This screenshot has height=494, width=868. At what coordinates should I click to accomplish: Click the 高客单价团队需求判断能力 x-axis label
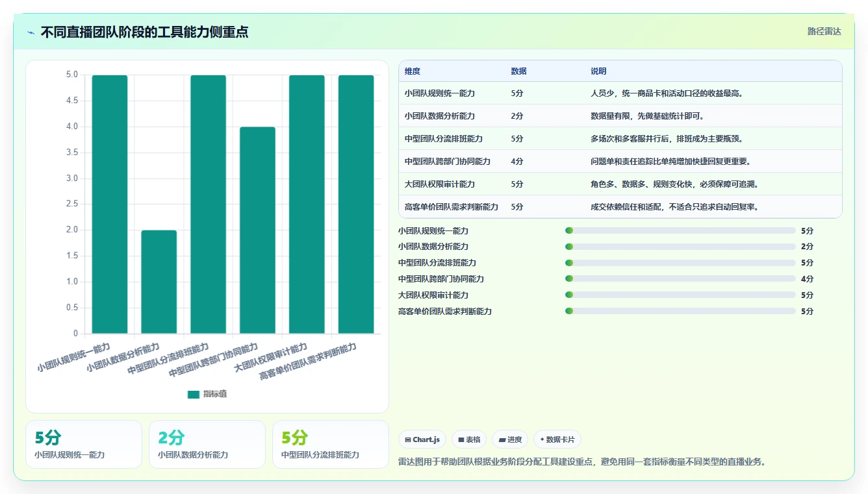[x=308, y=362]
